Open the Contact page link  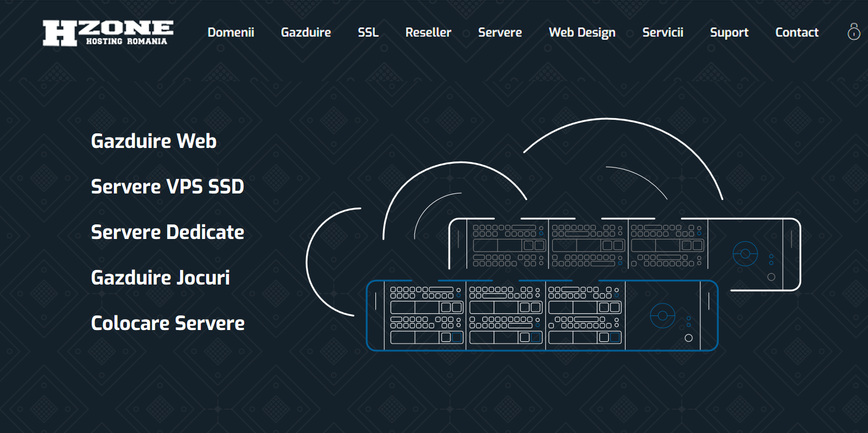pos(796,33)
